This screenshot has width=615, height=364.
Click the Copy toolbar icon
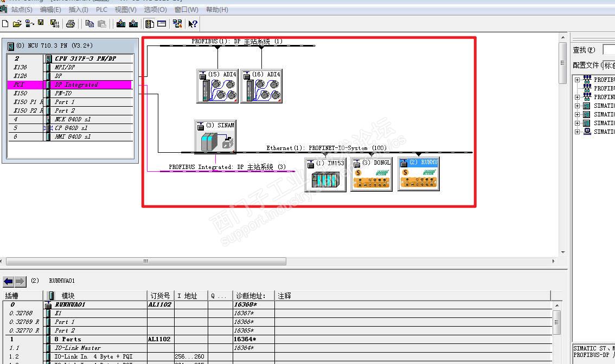[89, 23]
